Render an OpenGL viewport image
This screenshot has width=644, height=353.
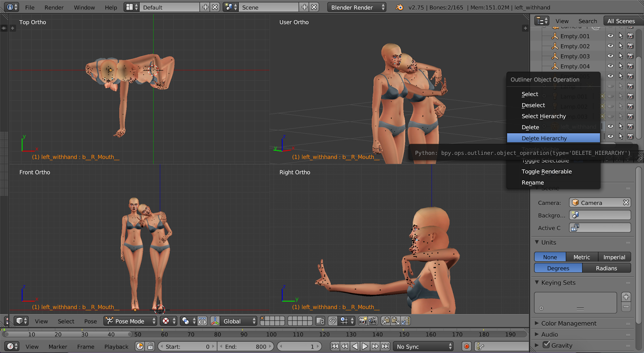click(x=363, y=321)
